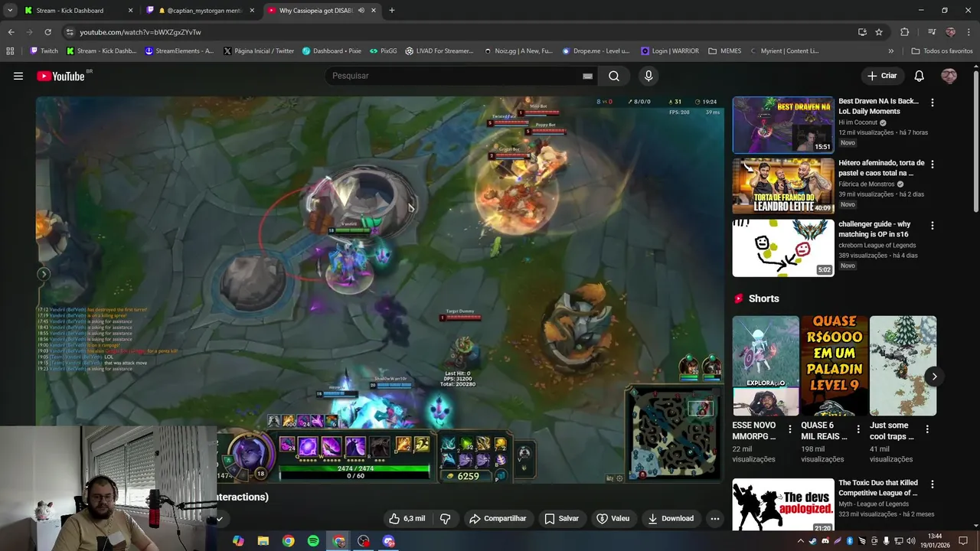Open options for Just some cool traps short
This screenshot has height=551, width=980.
pyautogui.click(x=927, y=430)
